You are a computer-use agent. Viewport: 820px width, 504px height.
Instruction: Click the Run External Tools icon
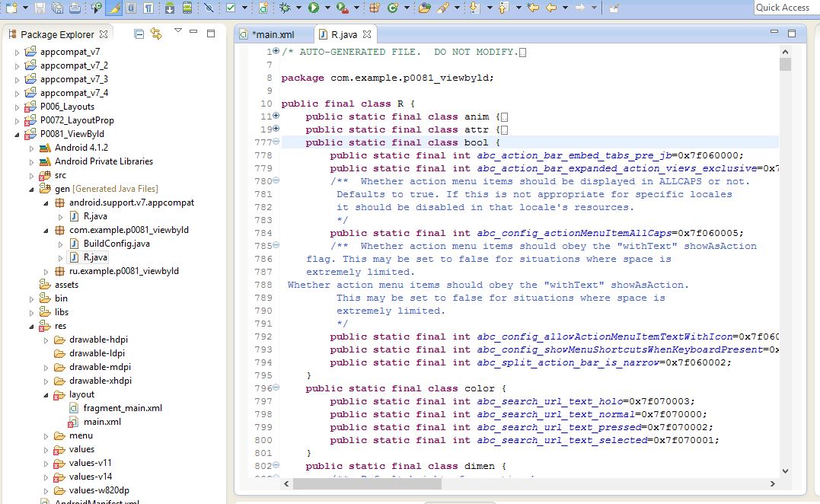point(342,8)
